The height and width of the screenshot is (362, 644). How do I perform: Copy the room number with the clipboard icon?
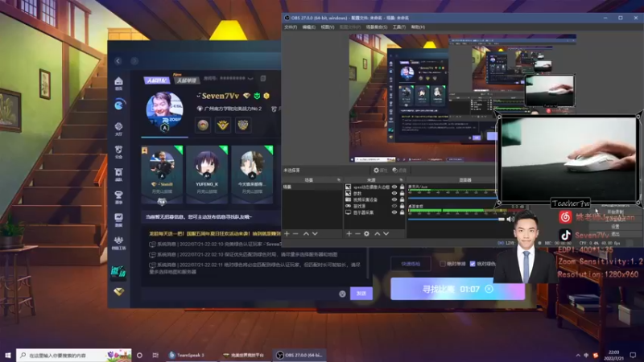tap(263, 78)
